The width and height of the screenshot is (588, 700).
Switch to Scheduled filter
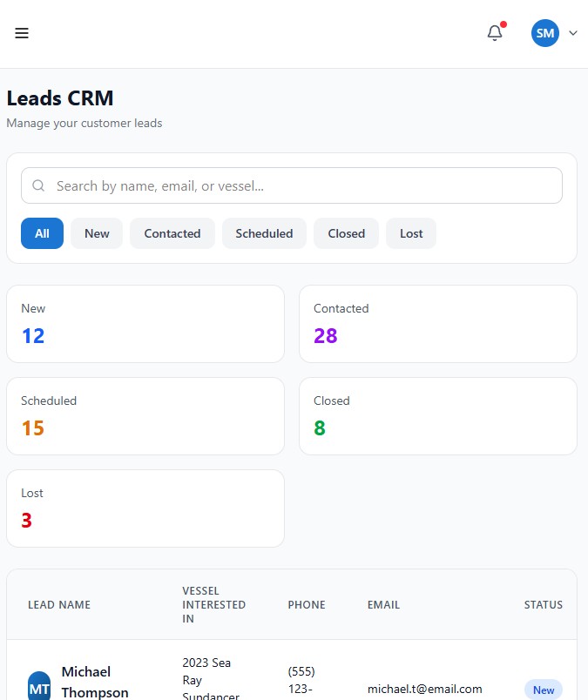click(x=264, y=233)
